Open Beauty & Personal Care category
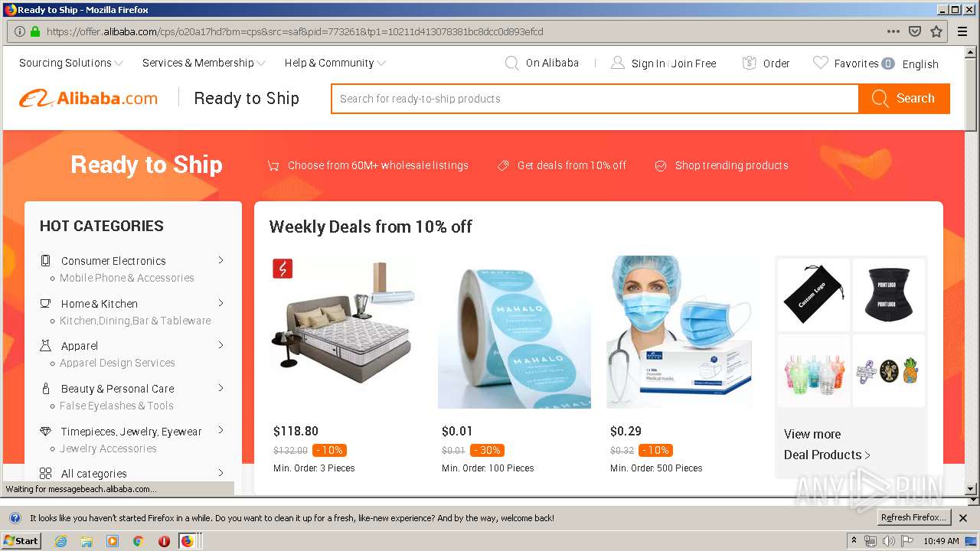Screen dimensions: 980x551 (117, 389)
